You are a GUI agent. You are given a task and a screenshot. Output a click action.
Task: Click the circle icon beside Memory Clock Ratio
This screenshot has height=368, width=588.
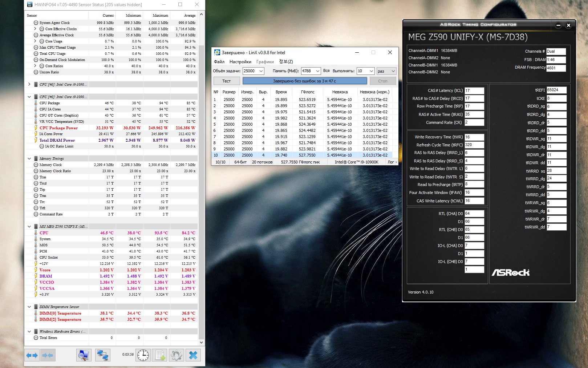pyautogui.click(x=36, y=171)
